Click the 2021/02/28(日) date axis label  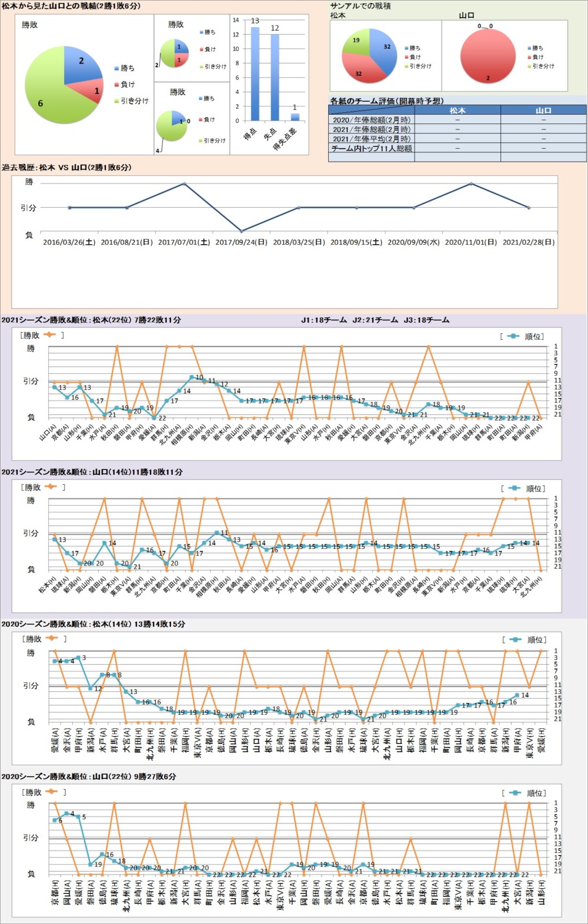tap(528, 242)
